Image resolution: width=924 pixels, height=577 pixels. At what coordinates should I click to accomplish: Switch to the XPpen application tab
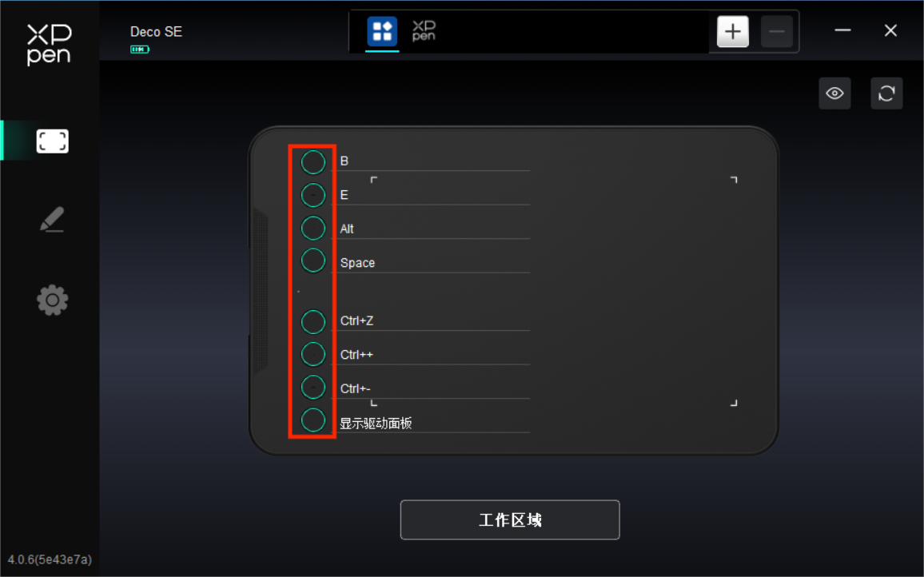[x=424, y=31]
